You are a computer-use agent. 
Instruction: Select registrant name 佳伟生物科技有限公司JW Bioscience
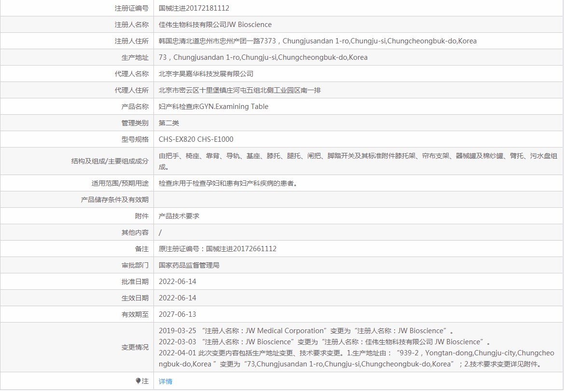pyautogui.click(x=215, y=25)
